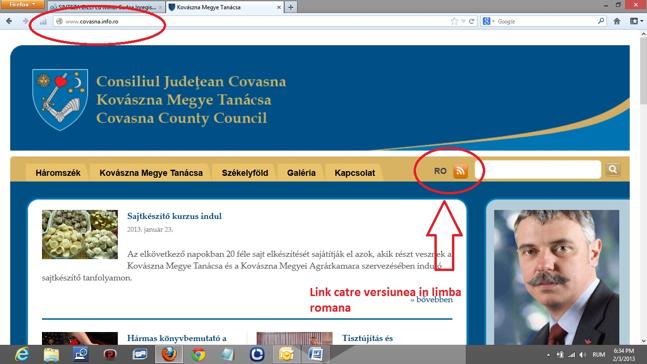
Task: Click the 2013. január 23. date text
Action: (150, 229)
